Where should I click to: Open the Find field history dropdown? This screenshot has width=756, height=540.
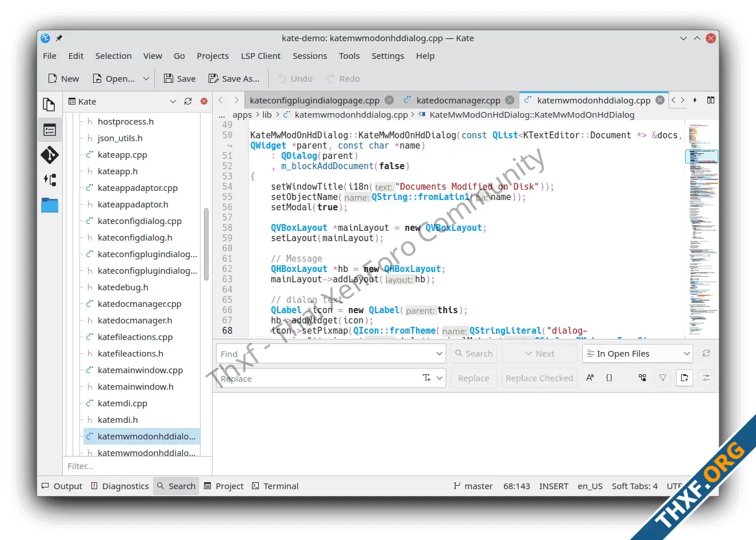[439, 354]
